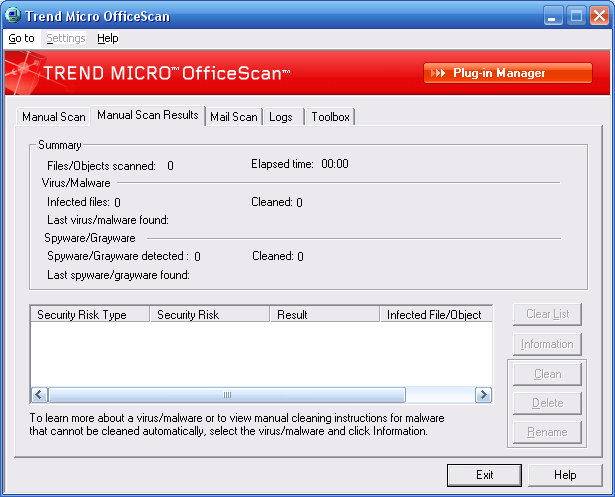Switch to the Mail Scan tab
The image size is (615, 497).
click(234, 117)
